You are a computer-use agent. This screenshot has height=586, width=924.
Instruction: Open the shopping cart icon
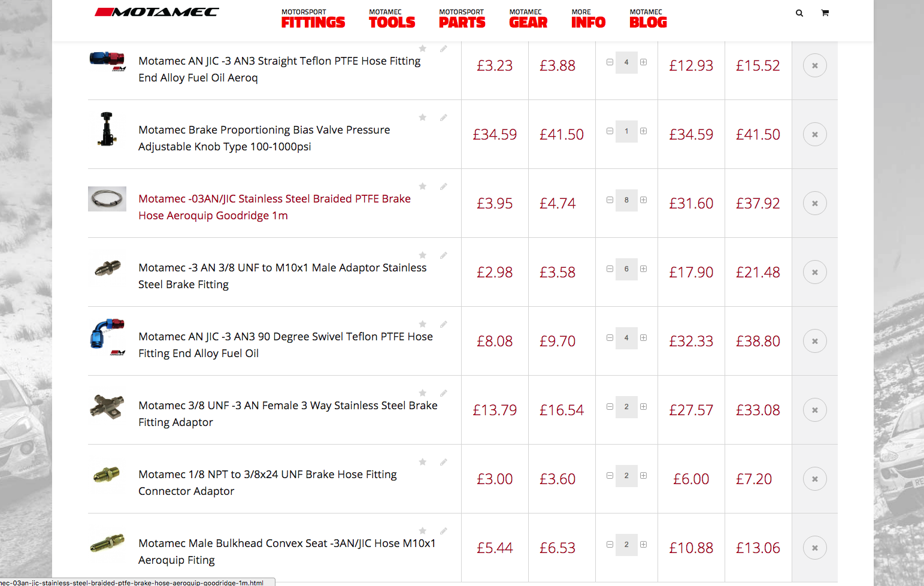pos(825,13)
